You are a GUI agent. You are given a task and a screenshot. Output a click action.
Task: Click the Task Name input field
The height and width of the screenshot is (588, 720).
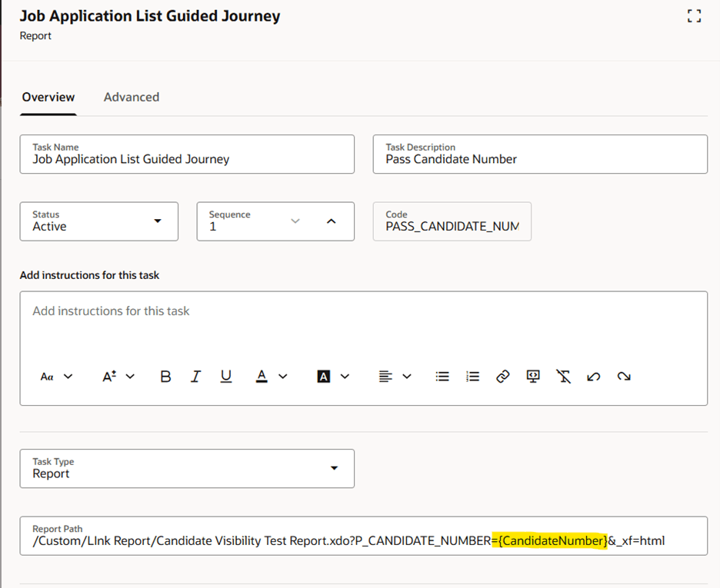[187, 154]
